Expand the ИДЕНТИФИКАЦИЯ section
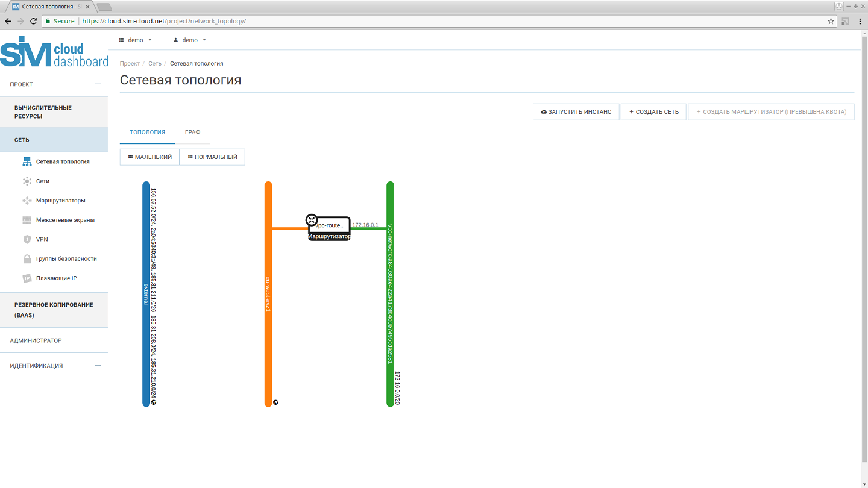868x488 pixels. click(x=98, y=366)
